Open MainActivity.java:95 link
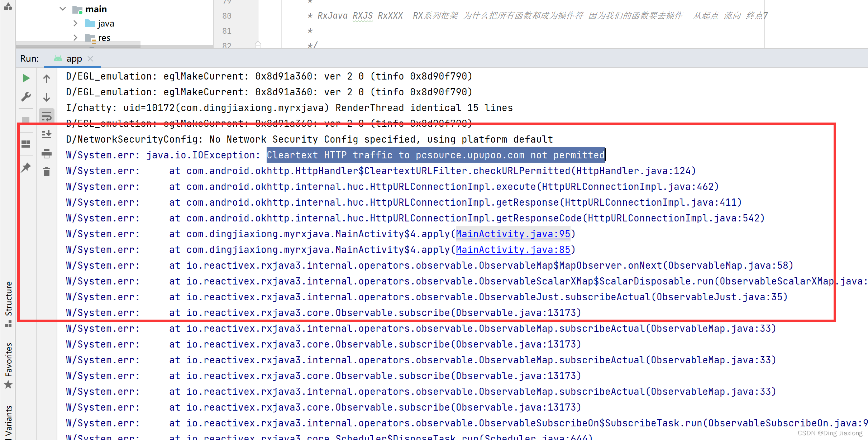 click(x=513, y=234)
